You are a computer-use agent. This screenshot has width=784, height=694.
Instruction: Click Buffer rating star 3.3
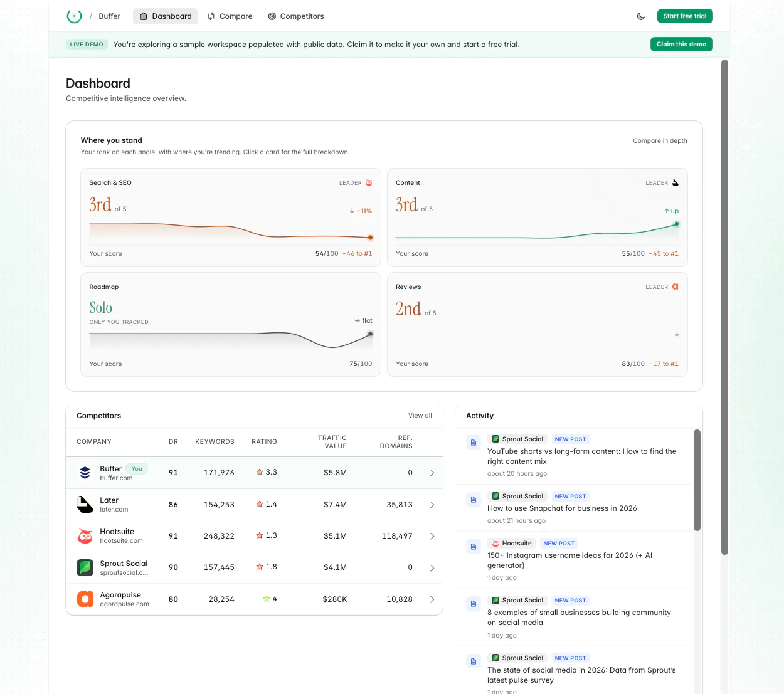(260, 472)
